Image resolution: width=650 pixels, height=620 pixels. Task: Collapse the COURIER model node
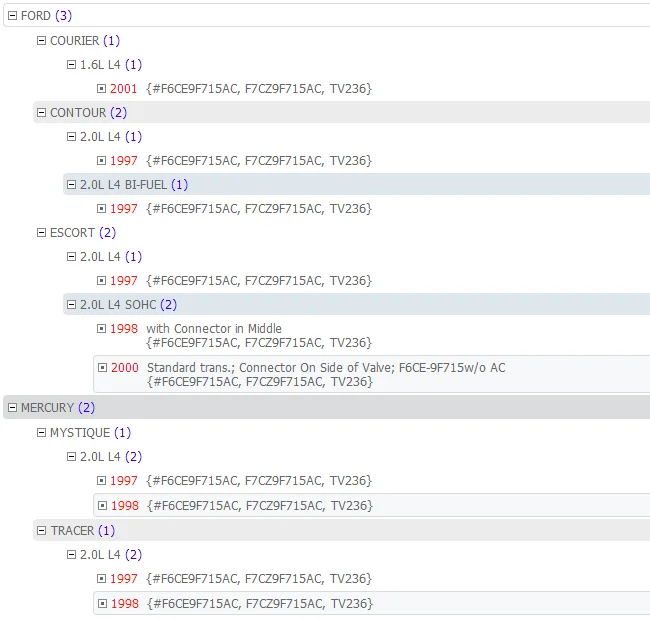pos(41,41)
